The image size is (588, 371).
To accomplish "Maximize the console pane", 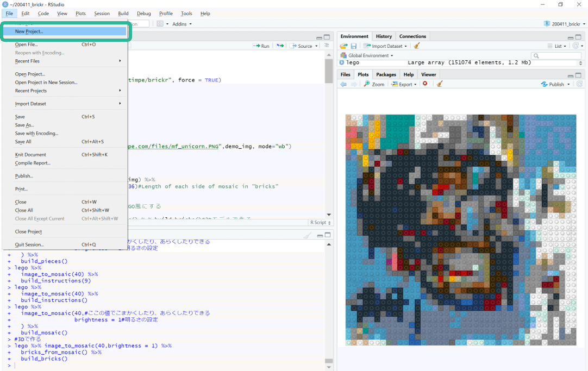I will (x=328, y=235).
